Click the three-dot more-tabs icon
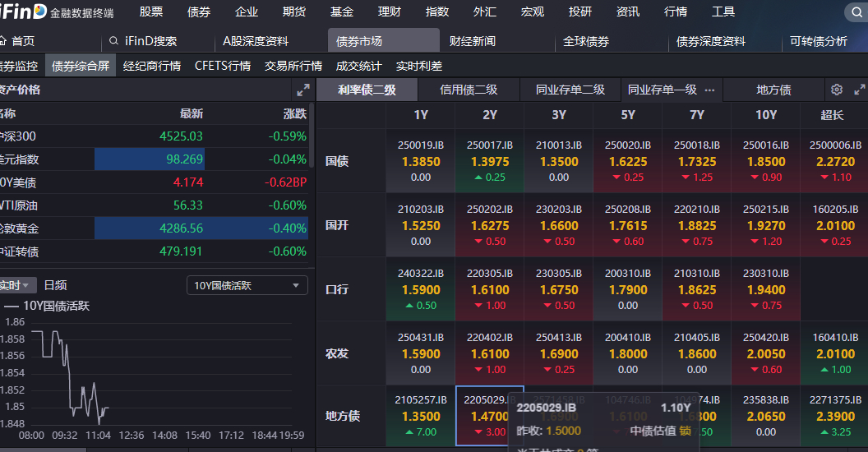The height and width of the screenshot is (452, 868). (709, 90)
